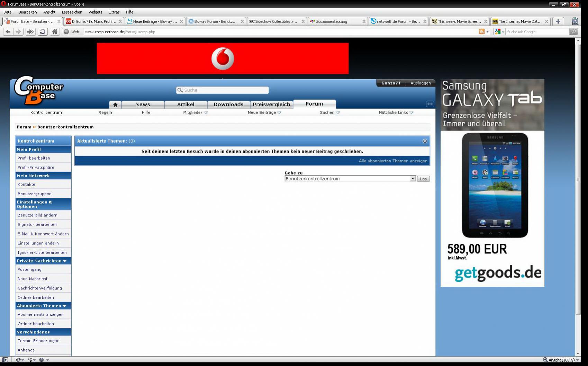Viewport: 588px width, 366px height.
Task: Open the browser Home page button
Action: coord(55,32)
